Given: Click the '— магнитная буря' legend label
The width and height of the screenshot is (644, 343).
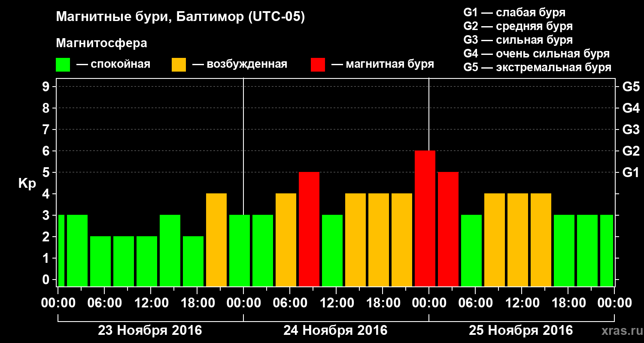Looking at the screenshot, I should (x=383, y=64).
